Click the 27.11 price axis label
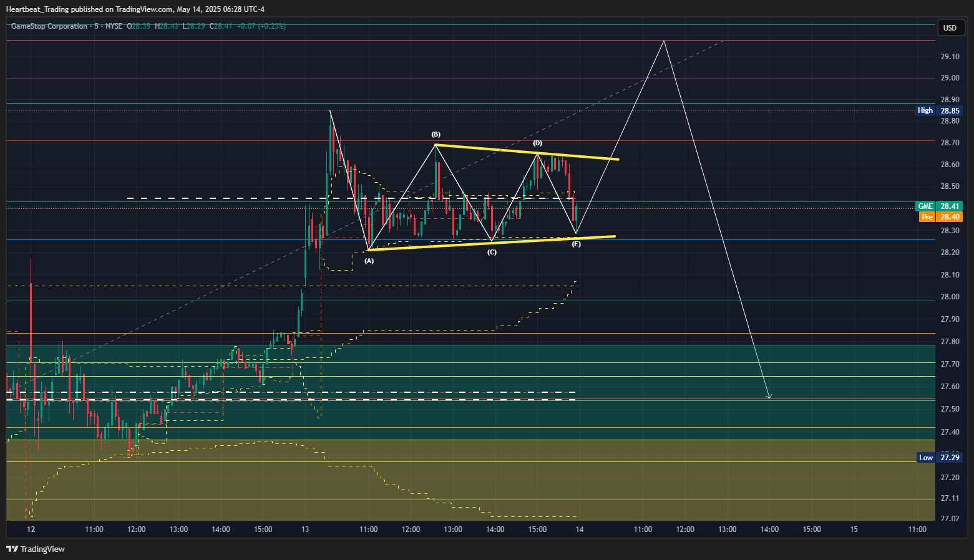This screenshot has width=974, height=560. tap(950, 498)
